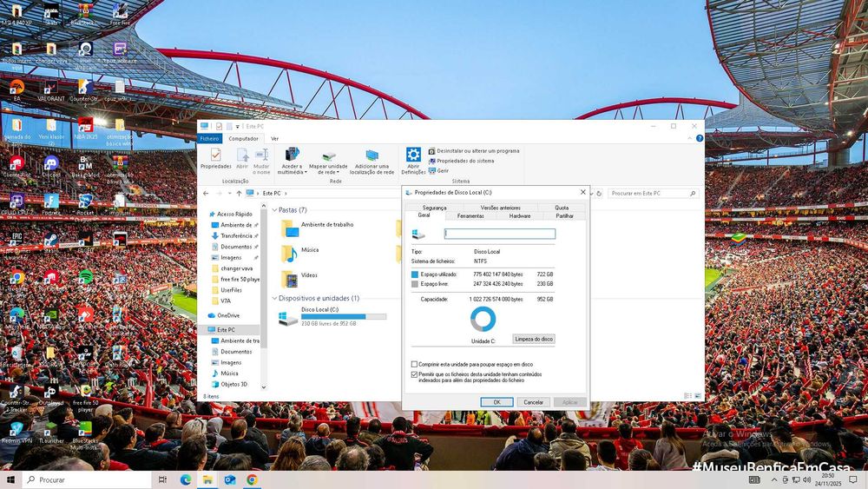The width and height of the screenshot is (868, 489).
Task: Toggle Comprimir esta unidade checkbox
Action: pos(414,365)
